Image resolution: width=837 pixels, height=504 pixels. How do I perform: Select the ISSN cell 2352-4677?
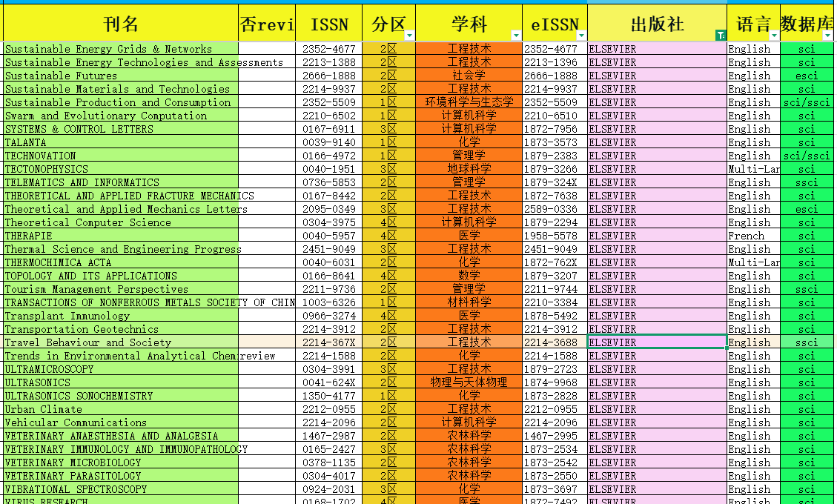pos(329,49)
